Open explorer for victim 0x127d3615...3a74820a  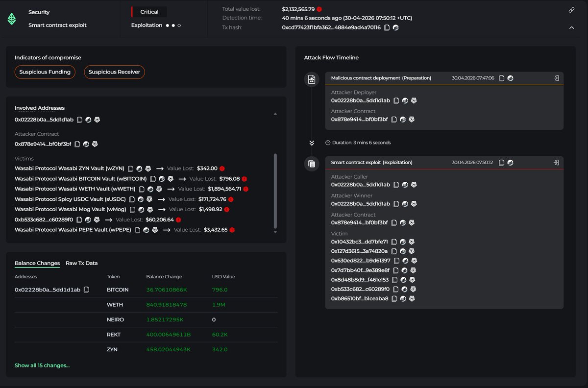coord(403,251)
